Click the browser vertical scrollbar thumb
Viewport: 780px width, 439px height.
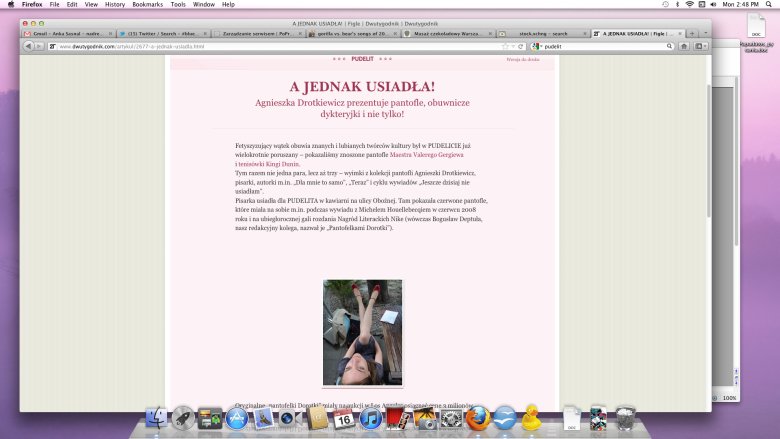tap(708, 151)
